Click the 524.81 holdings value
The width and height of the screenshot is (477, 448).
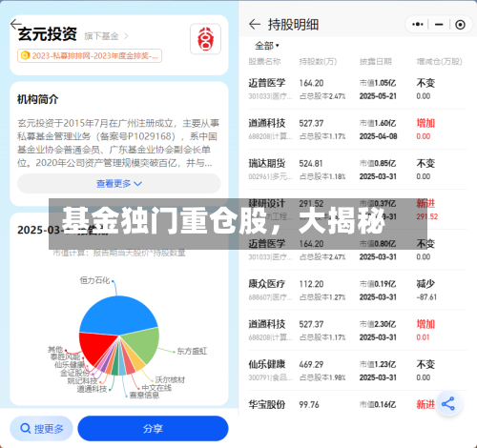pyautogui.click(x=311, y=163)
